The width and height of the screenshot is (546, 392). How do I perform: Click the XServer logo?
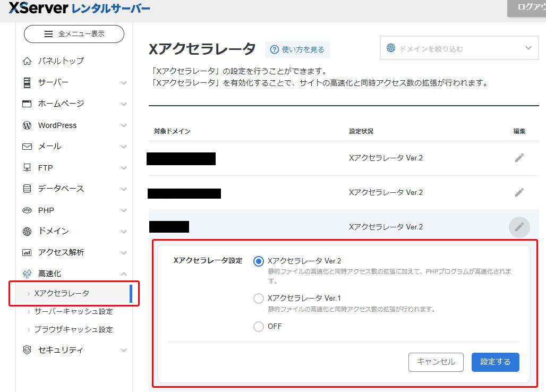tap(79, 8)
